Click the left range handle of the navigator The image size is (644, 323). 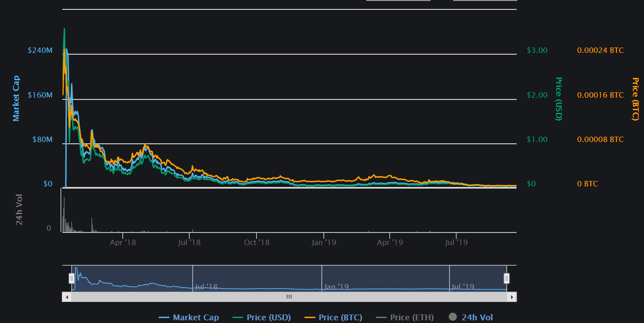click(71, 278)
